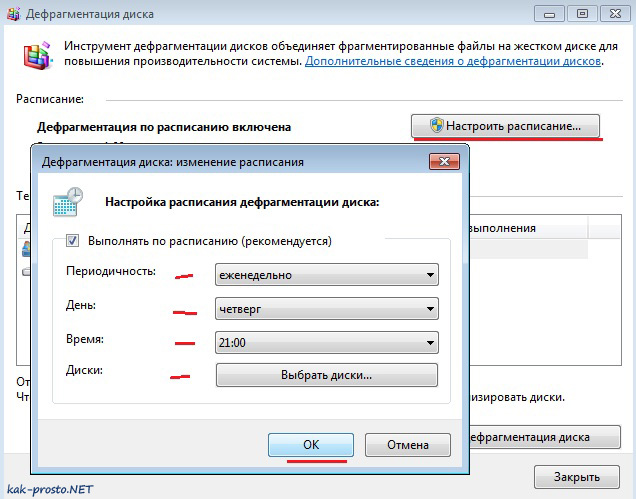
Task: Minimize the Дефрагментация диска window
Action: click(x=549, y=14)
